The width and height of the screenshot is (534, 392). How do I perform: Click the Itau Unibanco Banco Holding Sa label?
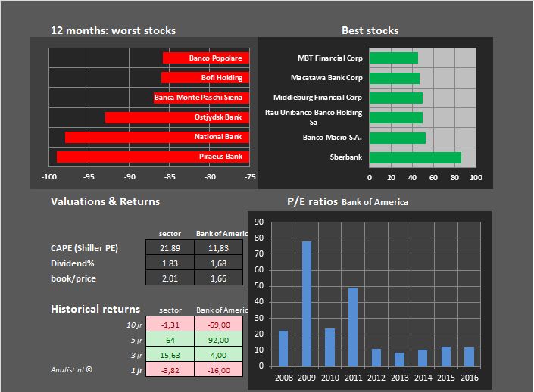(314, 117)
